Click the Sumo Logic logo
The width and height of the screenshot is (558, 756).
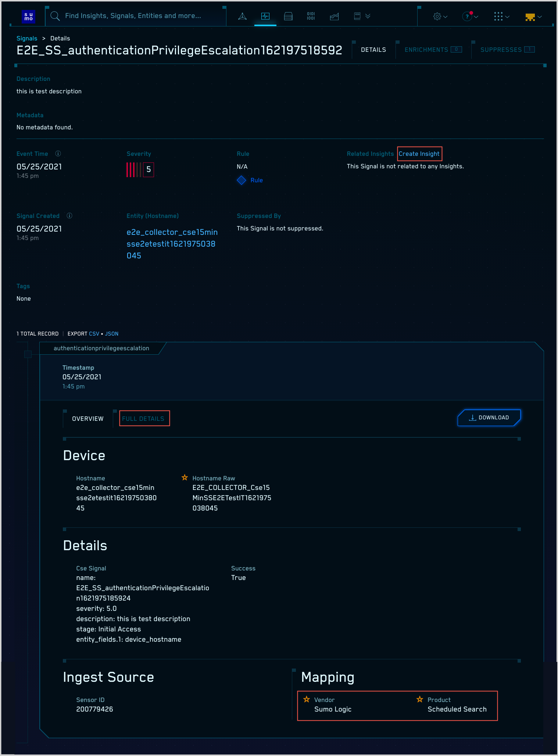(28, 17)
